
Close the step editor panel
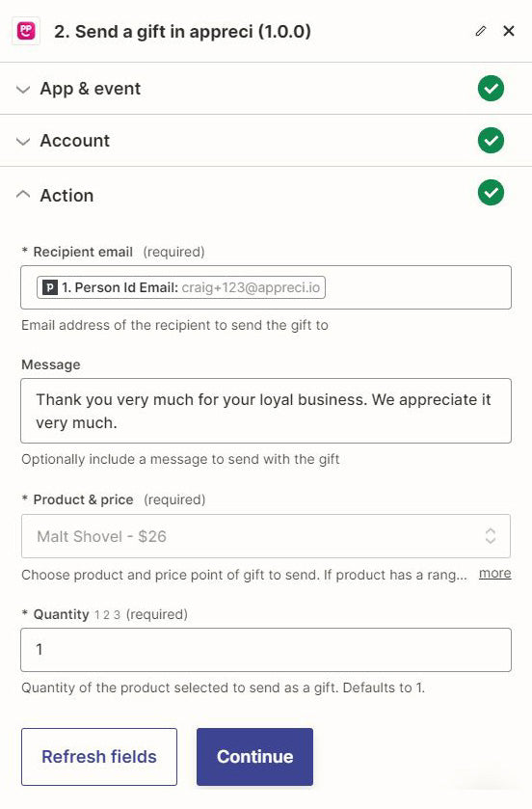(508, 31)
